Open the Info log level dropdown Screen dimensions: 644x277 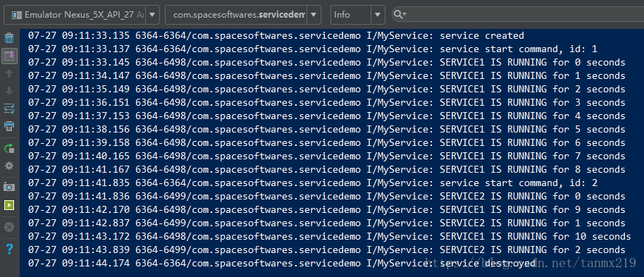(x=358, y=15)
